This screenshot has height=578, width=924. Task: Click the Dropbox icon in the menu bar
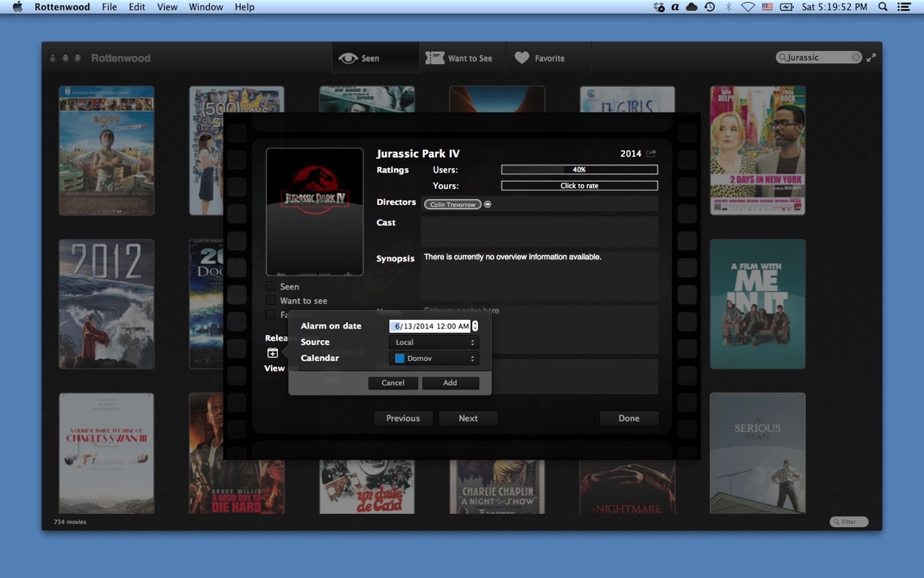click(x=658, y=7)
